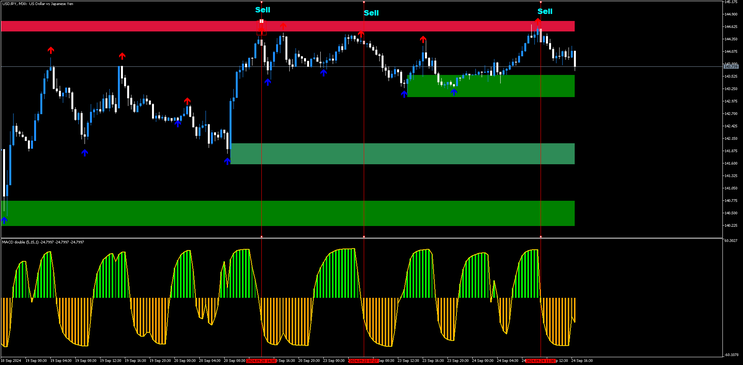Click the MACD double indicator label

[43, 242]
